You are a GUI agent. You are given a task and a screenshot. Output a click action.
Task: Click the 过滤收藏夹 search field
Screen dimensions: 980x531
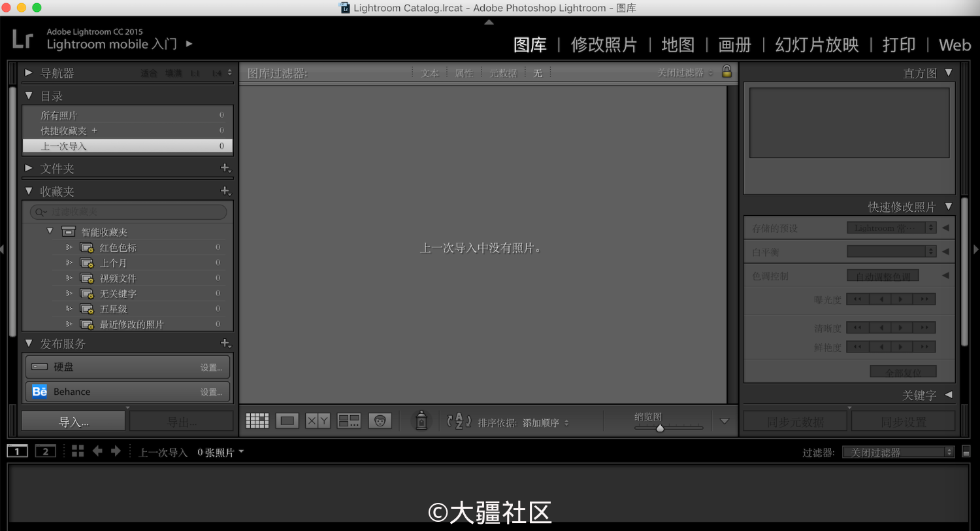coord(127,212)
